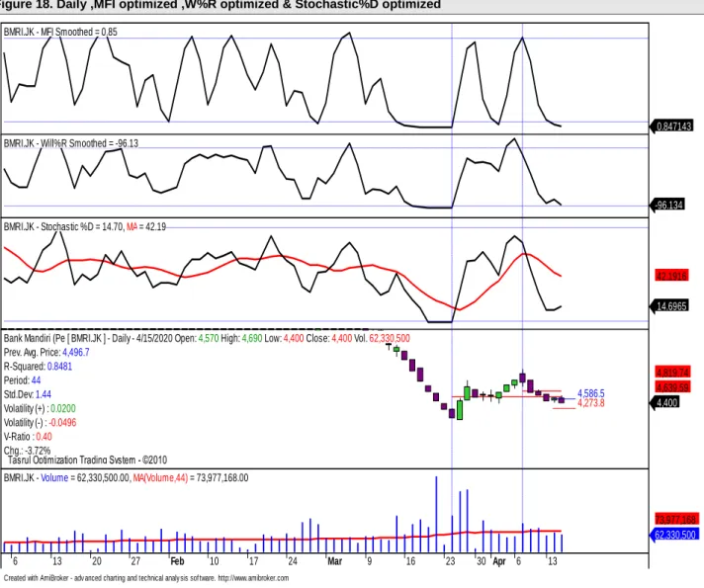
Task: Open the http://www.amibroker.com link
Action: 253,578
